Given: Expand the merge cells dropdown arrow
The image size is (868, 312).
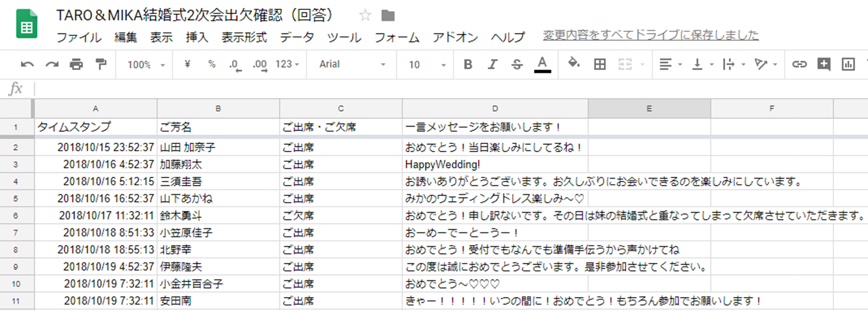Looking at the screenshot, I should [x=642, y=65].
